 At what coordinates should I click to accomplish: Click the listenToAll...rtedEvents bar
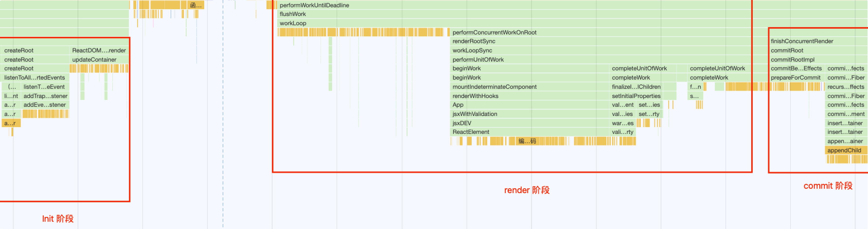pyautogui.click(x=34, y=78)
